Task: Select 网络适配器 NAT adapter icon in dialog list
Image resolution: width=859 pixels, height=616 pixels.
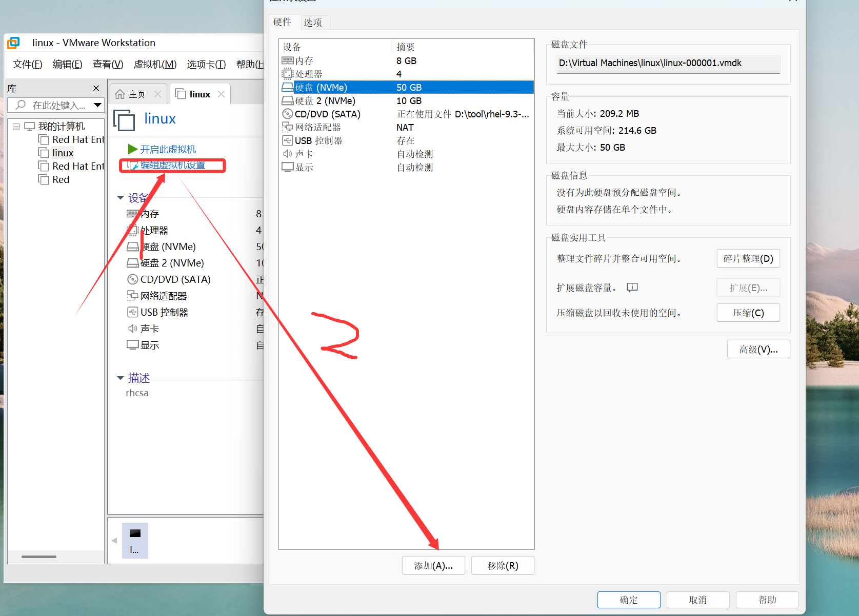Action: tap(288, 127)
